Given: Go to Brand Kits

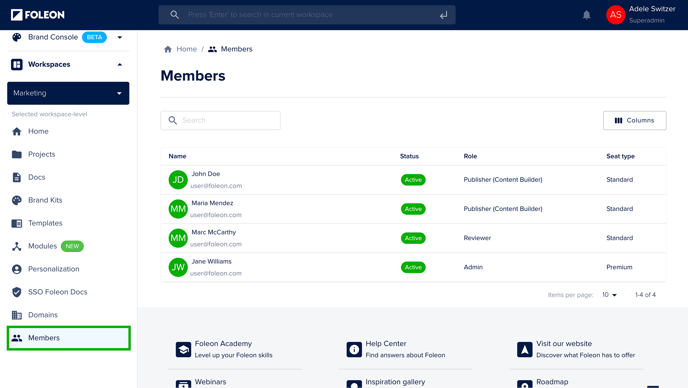Looking at the screenshot, I should [45, 200].
